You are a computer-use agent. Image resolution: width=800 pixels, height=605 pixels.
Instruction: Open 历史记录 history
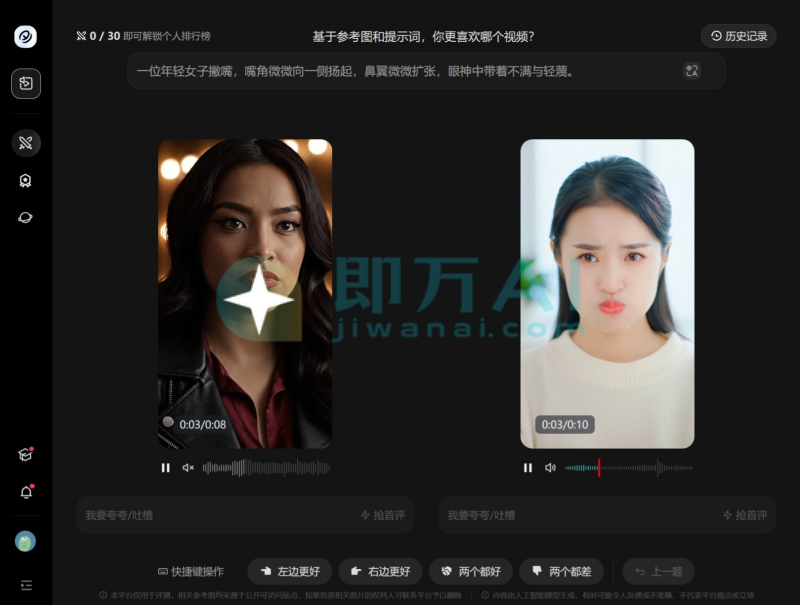tap(739, 36)
